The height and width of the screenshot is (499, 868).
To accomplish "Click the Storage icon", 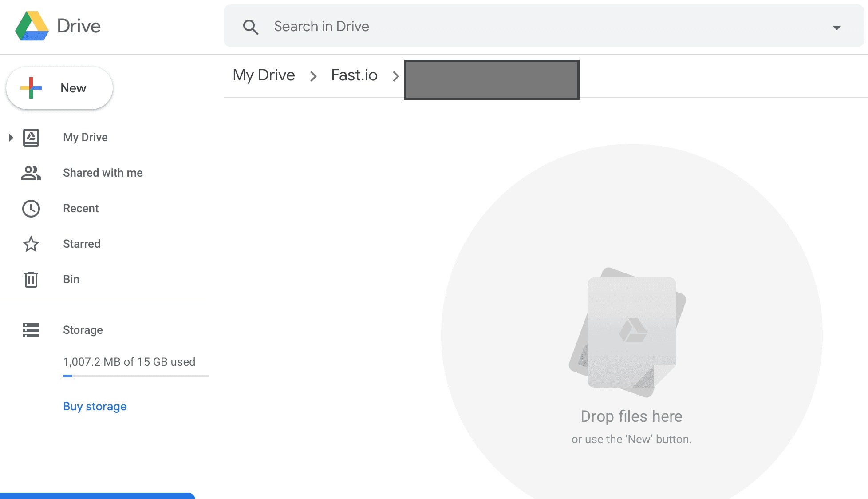I will pyautogui.click(x=31, y=330).
